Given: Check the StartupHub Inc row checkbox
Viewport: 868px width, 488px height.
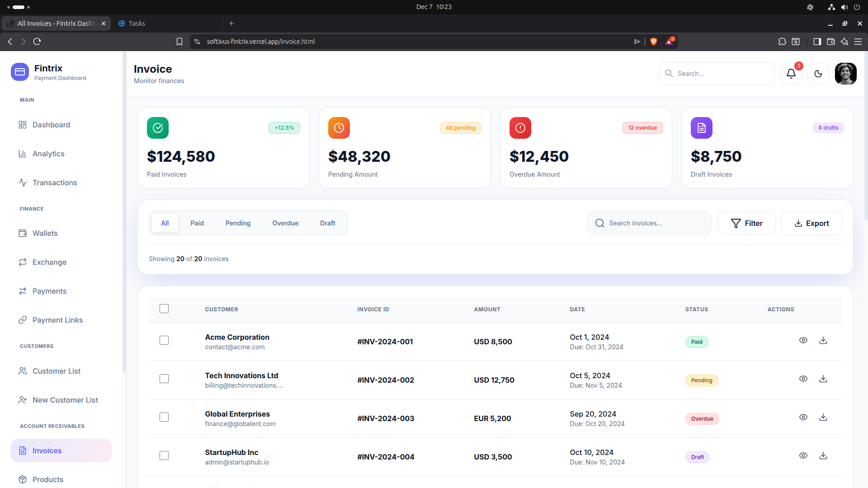Looking at the screenshot, I should click(164, 455).
